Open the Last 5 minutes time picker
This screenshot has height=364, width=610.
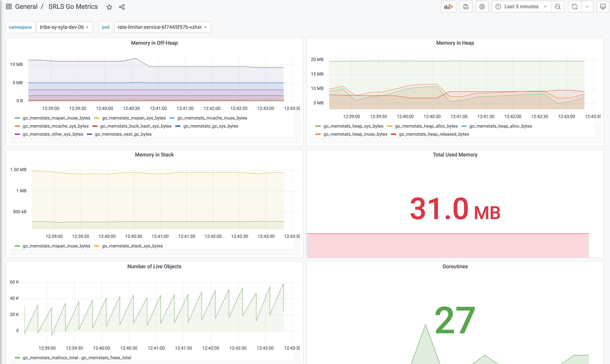click(x=521, y=7)
